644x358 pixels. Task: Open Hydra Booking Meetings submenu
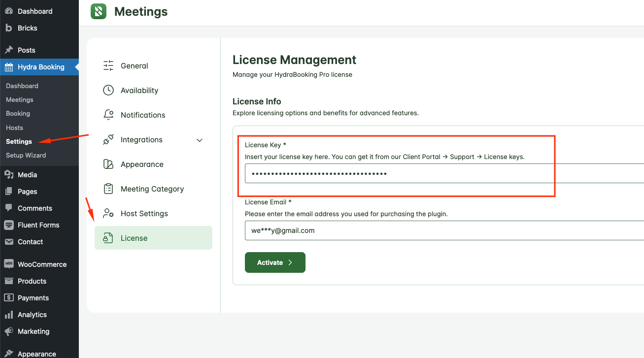click(20, 99)
